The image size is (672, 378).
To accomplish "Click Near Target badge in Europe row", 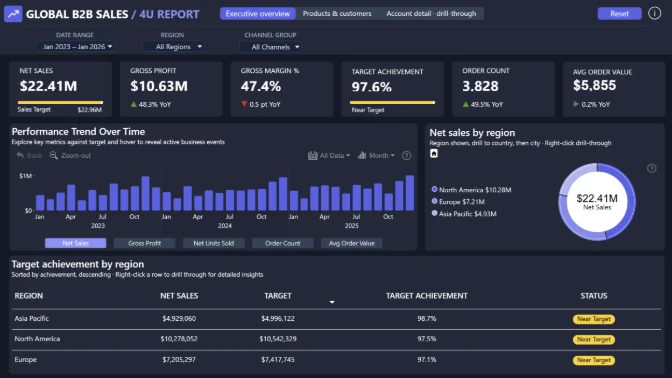I will tap(594, 360).
